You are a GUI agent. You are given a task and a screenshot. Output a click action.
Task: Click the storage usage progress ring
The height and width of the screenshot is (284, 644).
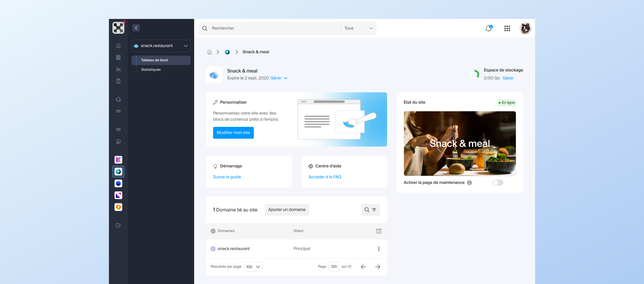point(474,74)
